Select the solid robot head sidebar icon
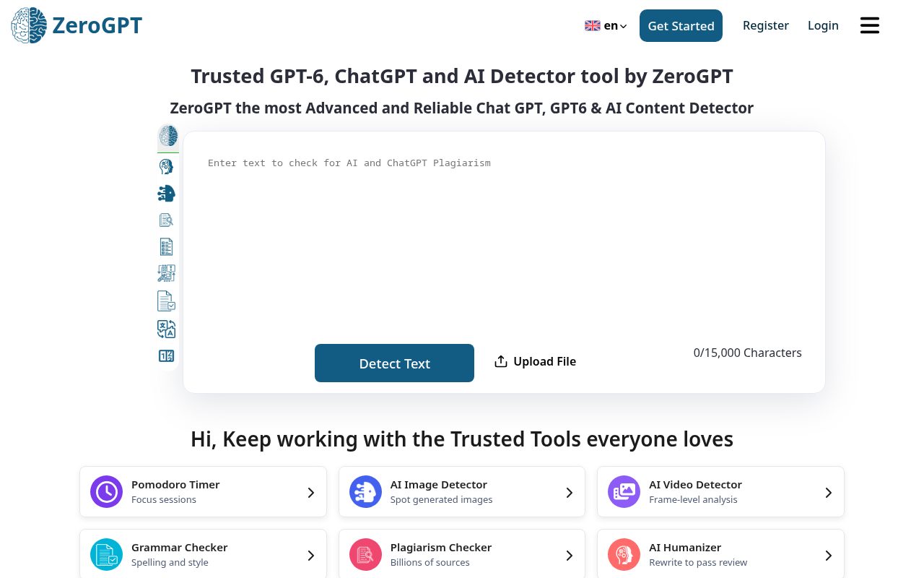This screenshot has height=578, width=924. click(x=167, y=194)
